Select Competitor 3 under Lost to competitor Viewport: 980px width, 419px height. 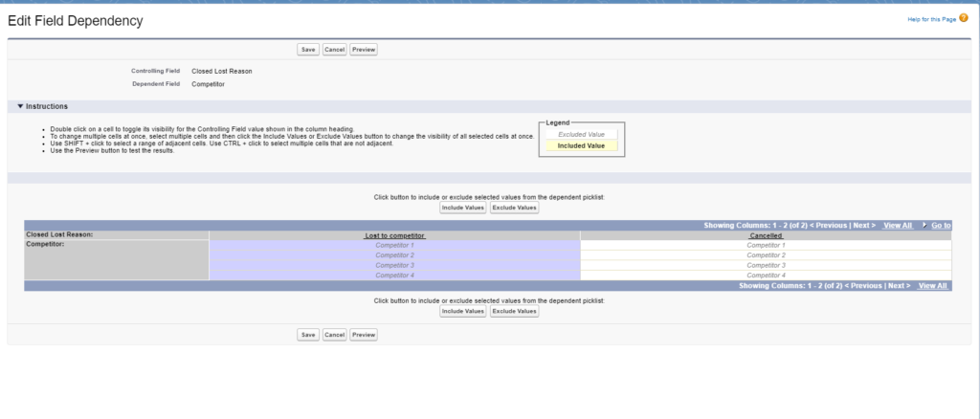[394, 265]
